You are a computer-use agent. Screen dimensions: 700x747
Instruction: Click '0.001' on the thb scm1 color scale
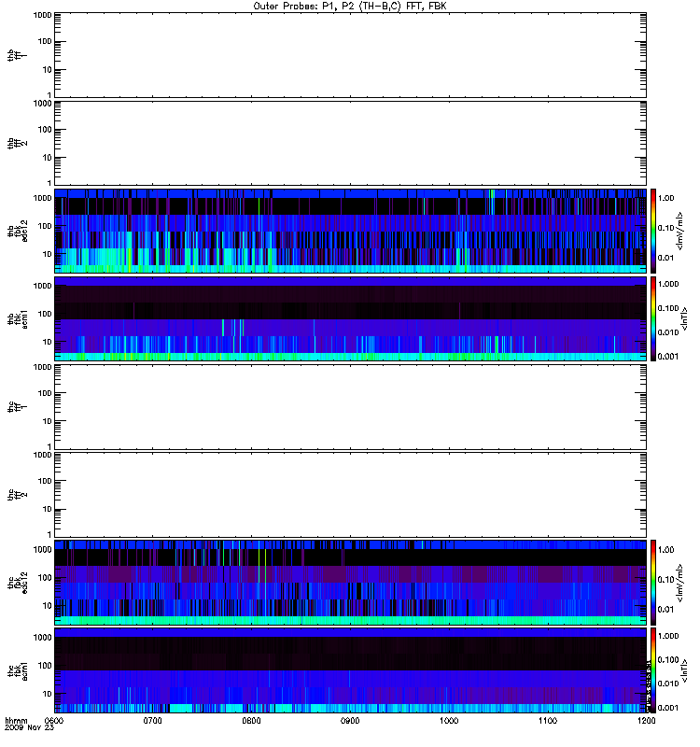pyautogui.click(x=668, y=357)
